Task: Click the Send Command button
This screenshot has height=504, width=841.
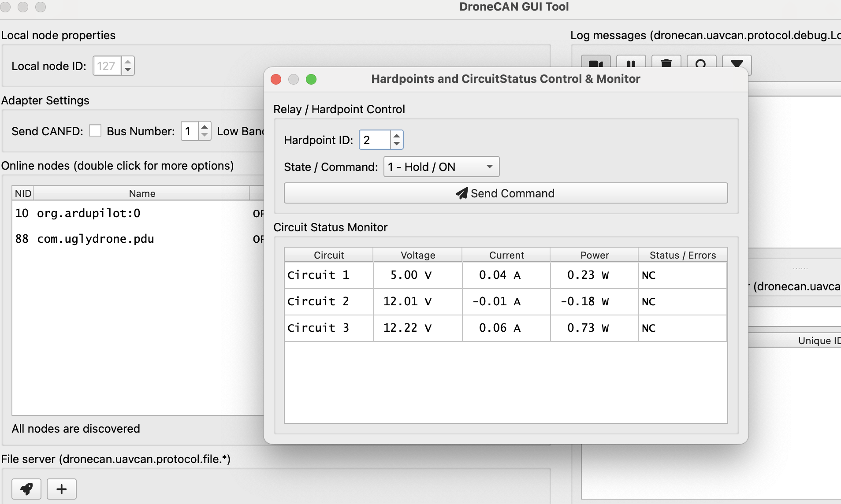Action: coord(506,193)
